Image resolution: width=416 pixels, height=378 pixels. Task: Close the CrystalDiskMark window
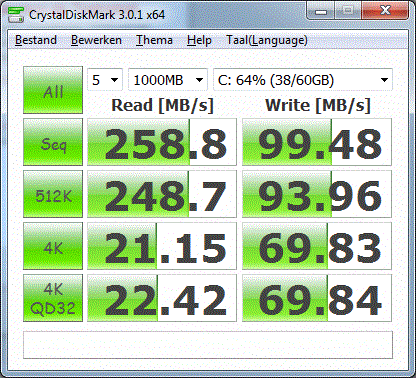coord(386,11)
